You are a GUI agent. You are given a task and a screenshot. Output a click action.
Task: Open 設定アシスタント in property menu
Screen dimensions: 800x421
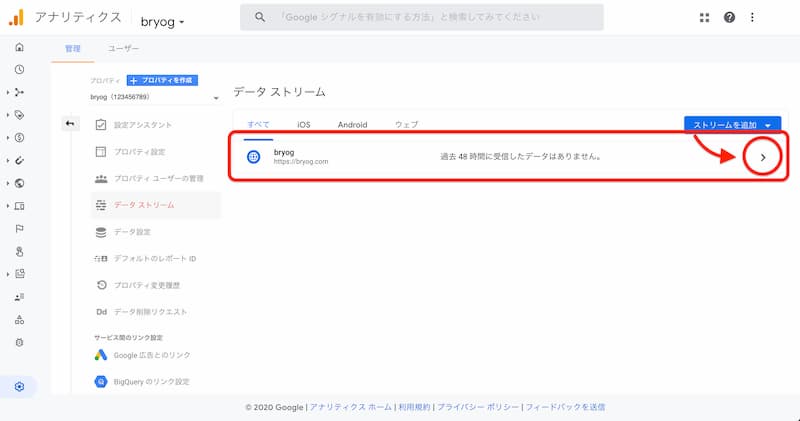click(142, 125)
